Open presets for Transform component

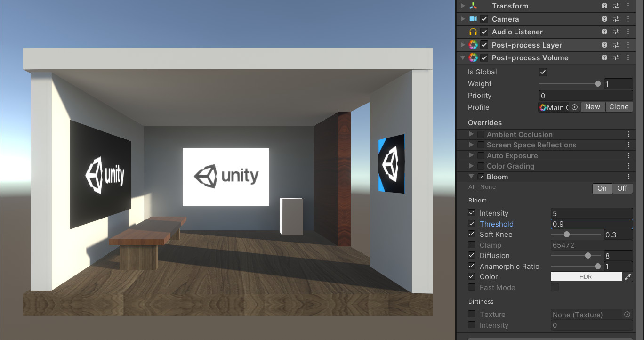(x=617, y=6)
